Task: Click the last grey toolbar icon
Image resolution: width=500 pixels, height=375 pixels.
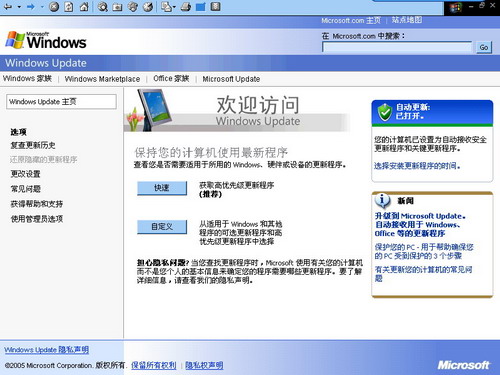Action: tap(216, 7)
